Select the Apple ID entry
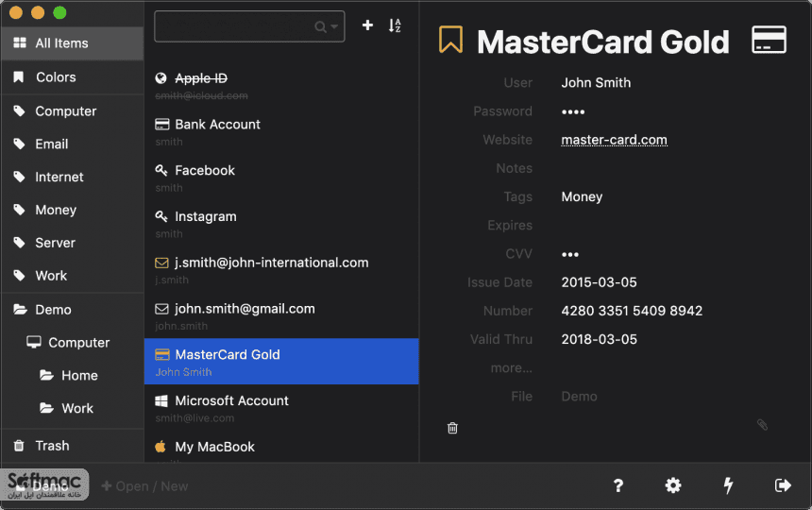Image resolution: width=812 pixels, height=510 pixels. pyautogui.click(x=281, y=85)
